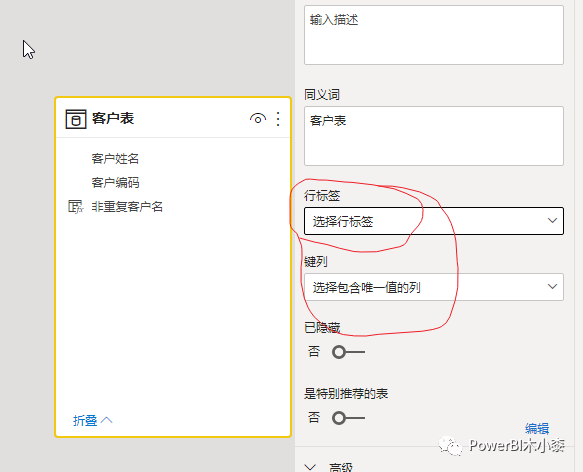Open the 行标签 dropdown
583x472 pixels.
pyautogui.click(x=434, y=221)
